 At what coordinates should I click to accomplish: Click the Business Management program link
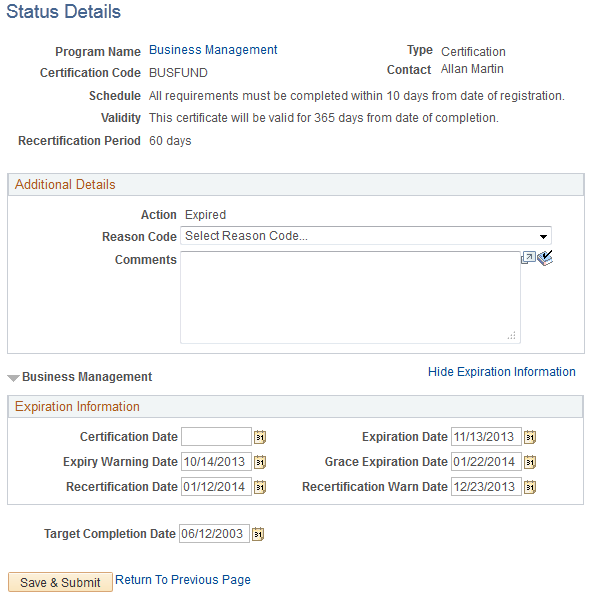click(x=213, y=50)
